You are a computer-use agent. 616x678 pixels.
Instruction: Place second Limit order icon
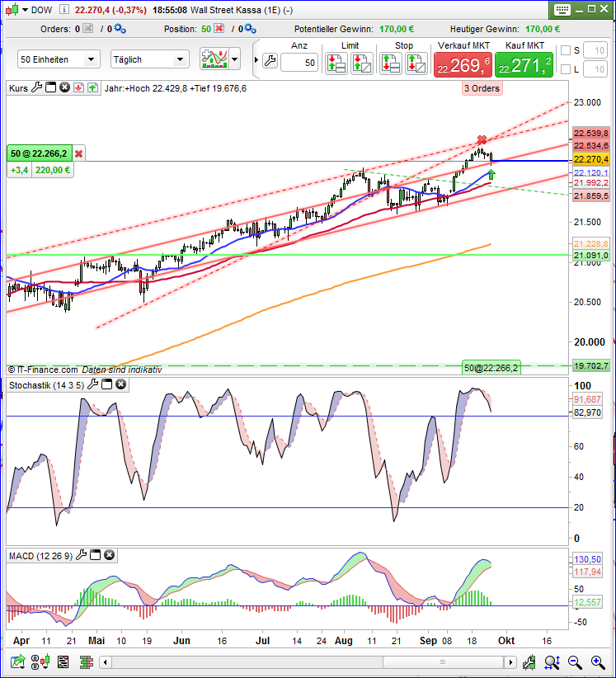click(x=362, y=64)
